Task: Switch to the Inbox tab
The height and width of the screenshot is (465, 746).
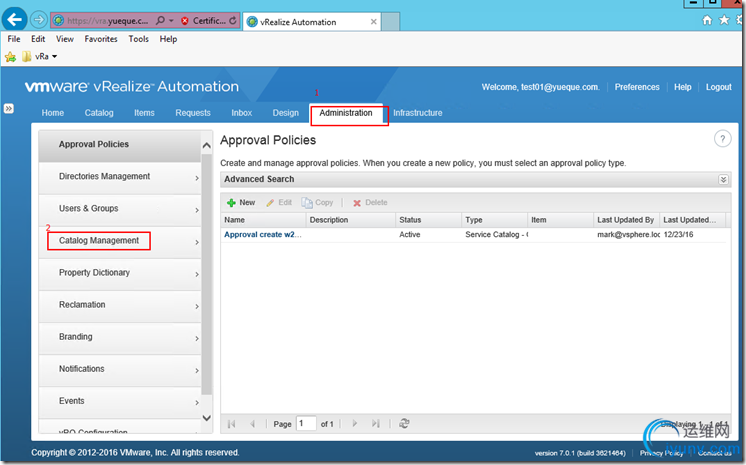Action: (241, 113)
